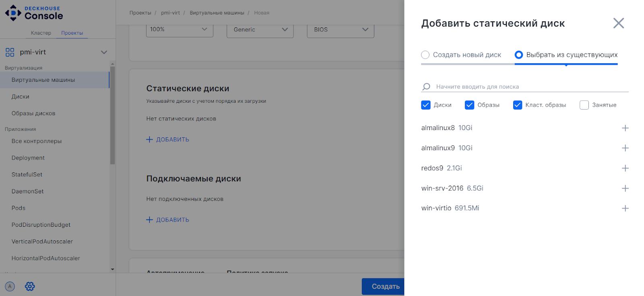Image resolution: width=644 pixels, height=296 pixels.
Task: Switch to the Кластер tab
Action: pyautogui.click(x=41, y=33)
